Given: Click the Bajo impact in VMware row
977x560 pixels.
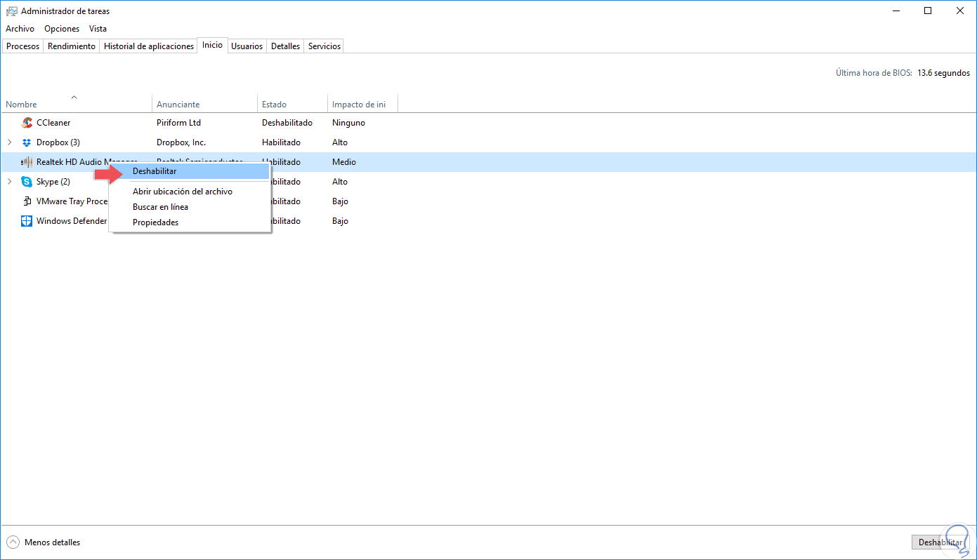Looking at the screenshot, I should pyautogui.click(x=340, y=201).
